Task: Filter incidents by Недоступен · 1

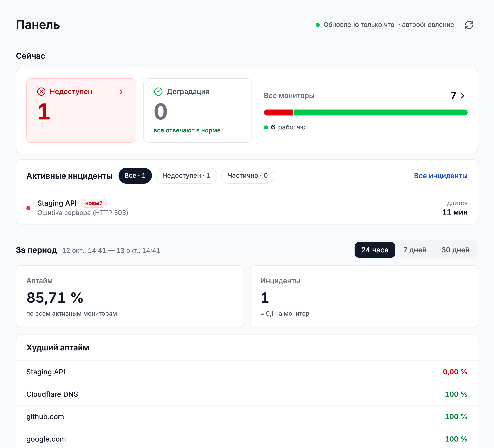Action: click(x=186, y=176)
